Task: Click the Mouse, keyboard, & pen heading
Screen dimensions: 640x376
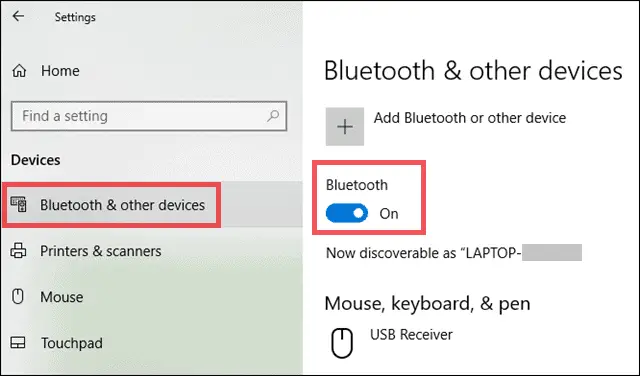Action: pyautogui.click(x=427, y=303)
